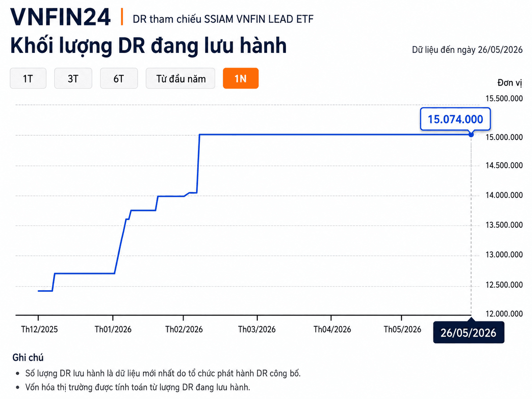Click the 15.074.000 value tooltip
This screenshot has height=399, width=532.
click(x=455, y=119)
